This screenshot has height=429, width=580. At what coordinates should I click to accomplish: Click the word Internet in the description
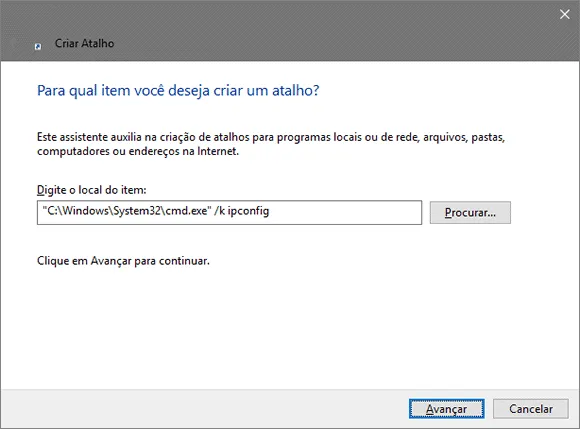click(218, 151)
